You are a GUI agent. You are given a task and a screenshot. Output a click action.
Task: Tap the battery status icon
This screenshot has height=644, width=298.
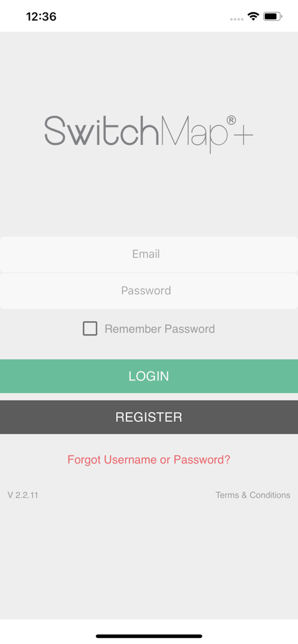coord(272,17)
